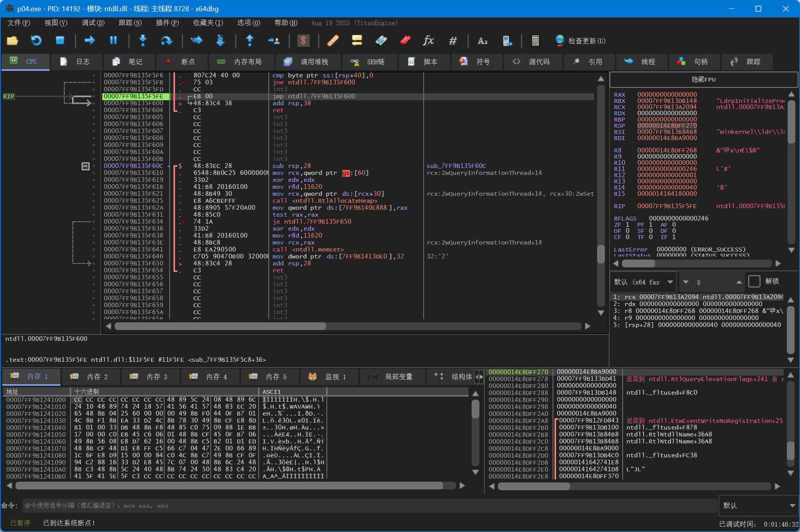Click the stop debugging square icon
800x532 pixels.
coord(60,40)
